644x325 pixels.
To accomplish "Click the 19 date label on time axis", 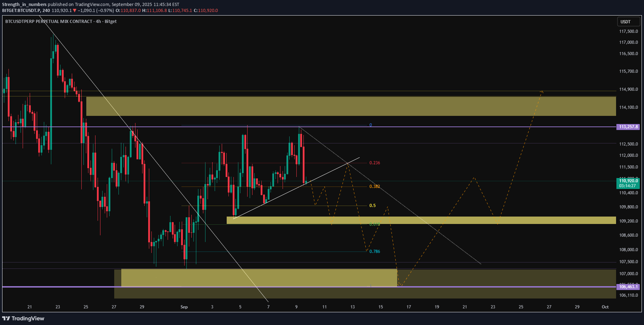I will point(437,307).
